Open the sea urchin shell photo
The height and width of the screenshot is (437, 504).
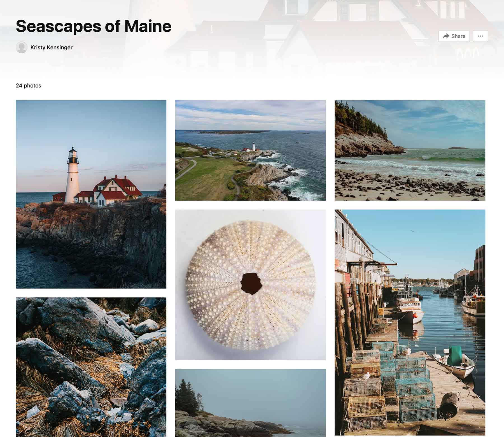tap(250, 285)
